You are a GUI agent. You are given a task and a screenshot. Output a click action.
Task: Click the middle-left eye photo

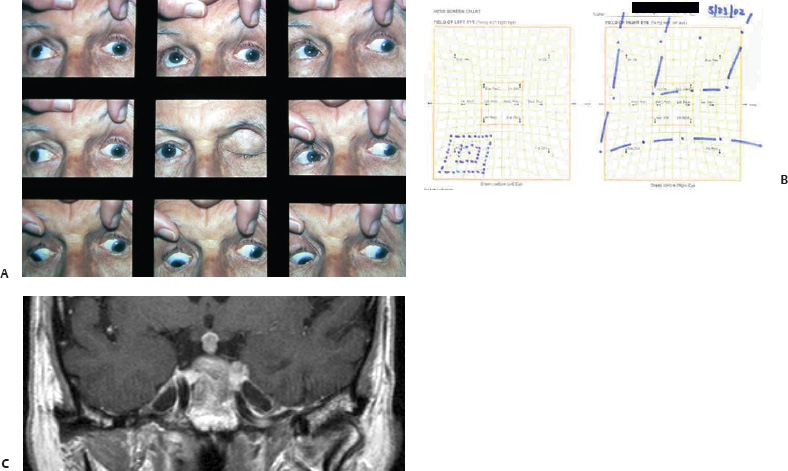point(78,138)
